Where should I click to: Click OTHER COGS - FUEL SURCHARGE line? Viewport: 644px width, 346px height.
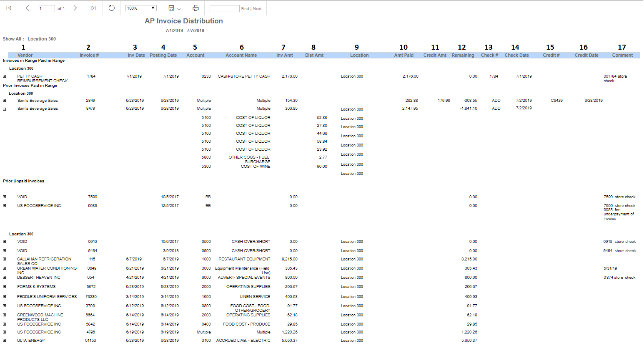[x=249, y=159]
